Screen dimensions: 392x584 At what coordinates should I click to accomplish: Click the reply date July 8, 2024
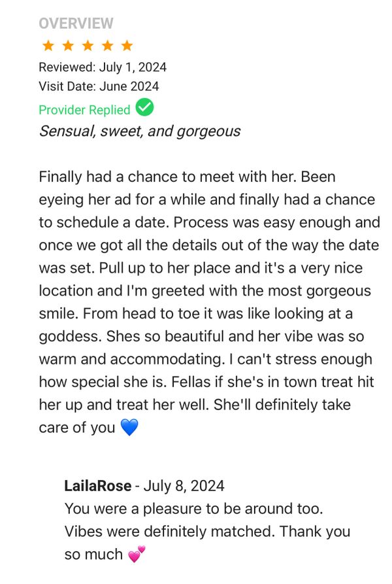coord(184,486)
